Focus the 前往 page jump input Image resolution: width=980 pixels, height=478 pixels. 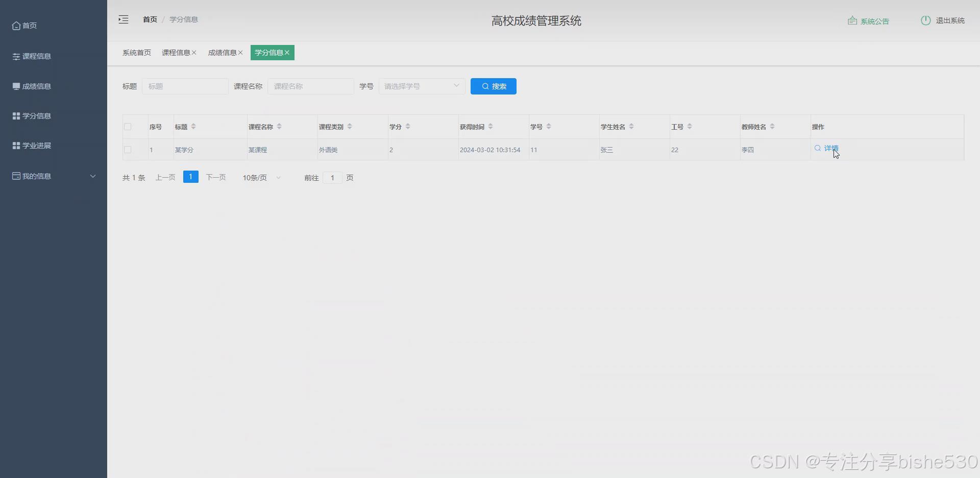[332, 178]
